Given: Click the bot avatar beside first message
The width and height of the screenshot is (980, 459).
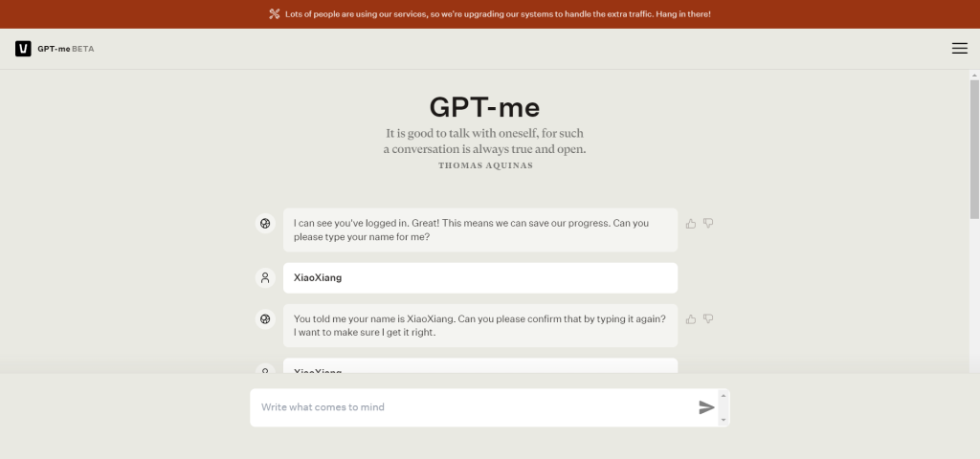Looking at the screenshot, I should (x=265, y=224).
